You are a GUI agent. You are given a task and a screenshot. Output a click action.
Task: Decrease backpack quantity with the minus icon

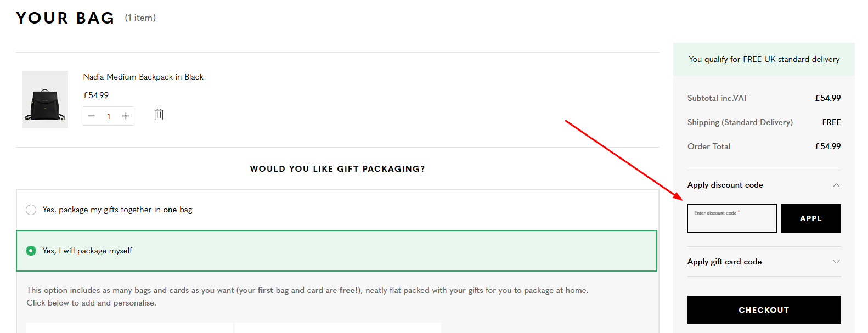click(x=91, y=116)
